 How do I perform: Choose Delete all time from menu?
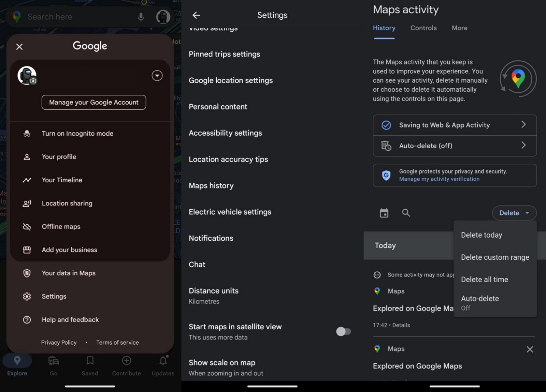(484, 279)
